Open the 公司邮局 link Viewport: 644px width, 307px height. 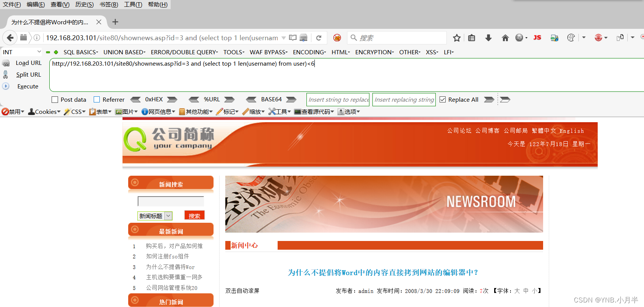pos(515,131)
